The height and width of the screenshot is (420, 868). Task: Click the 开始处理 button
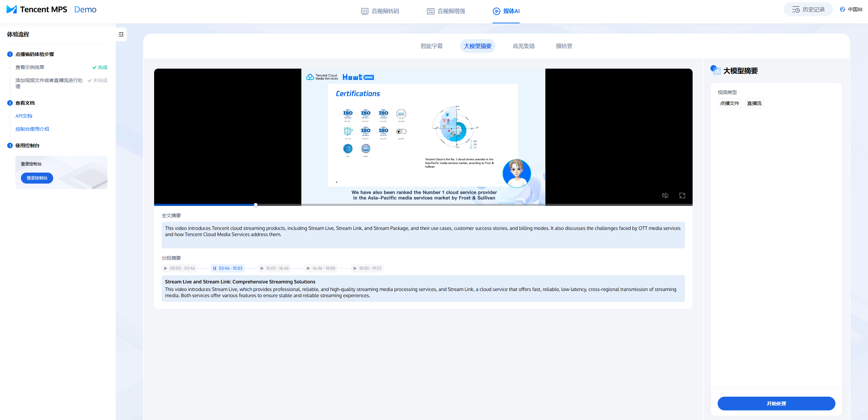[x=776, y=404]
